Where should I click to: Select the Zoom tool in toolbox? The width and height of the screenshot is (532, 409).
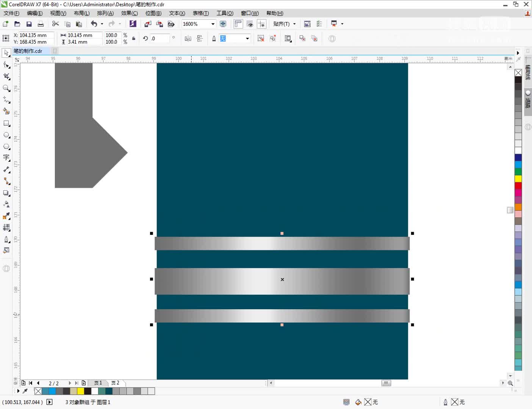[6, 88]
